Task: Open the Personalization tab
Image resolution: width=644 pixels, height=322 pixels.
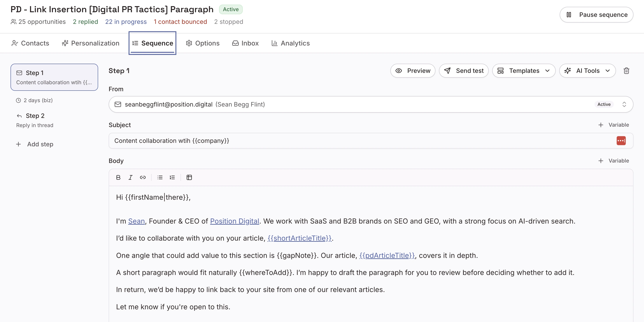Action: pos(90,43)
